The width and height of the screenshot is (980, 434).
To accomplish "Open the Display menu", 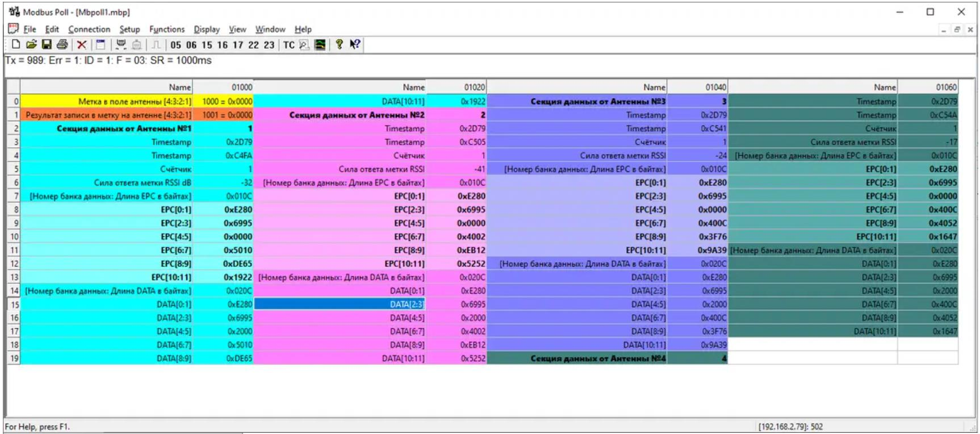I will pyautogui.click(x=207, y=30).
